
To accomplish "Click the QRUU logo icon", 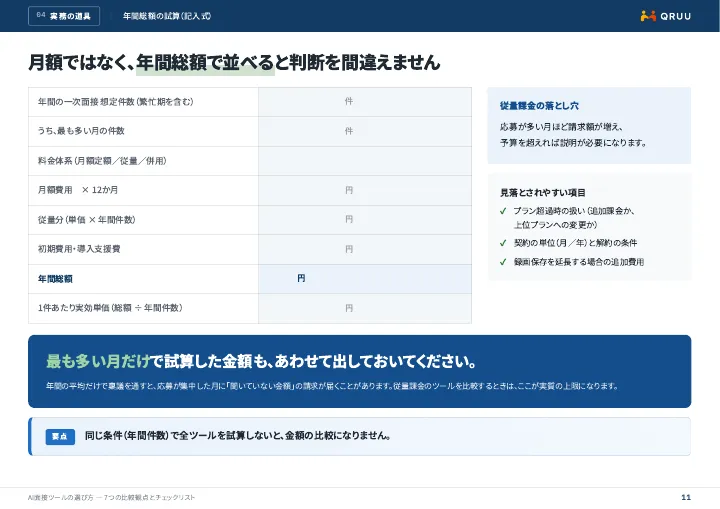I will pos(648,16).
